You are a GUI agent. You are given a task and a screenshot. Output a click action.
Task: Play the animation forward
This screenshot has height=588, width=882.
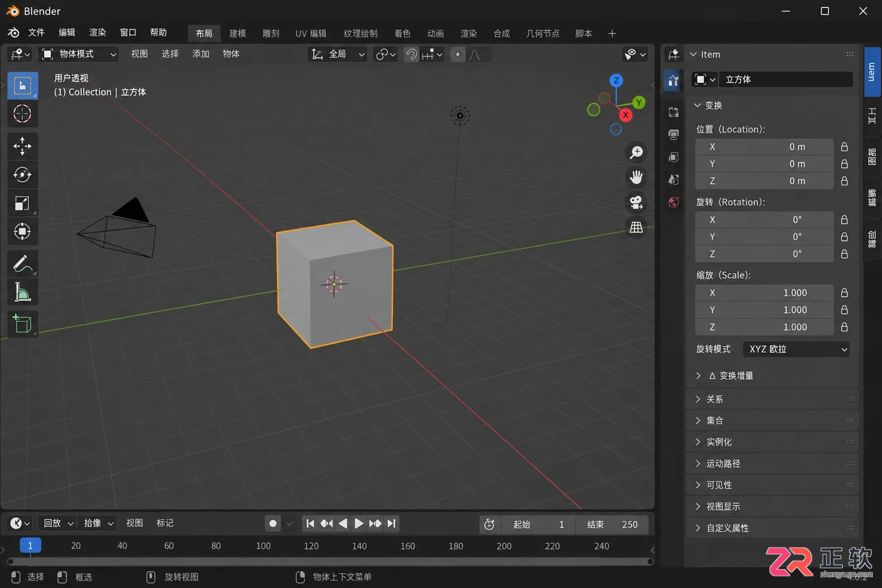[x=359, y=524]
